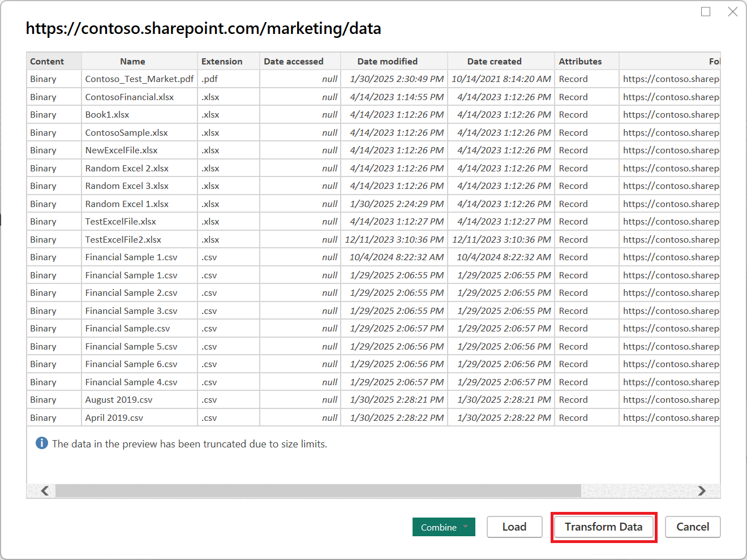Click the Financial Sample.csv cell

tap(140, 329)
